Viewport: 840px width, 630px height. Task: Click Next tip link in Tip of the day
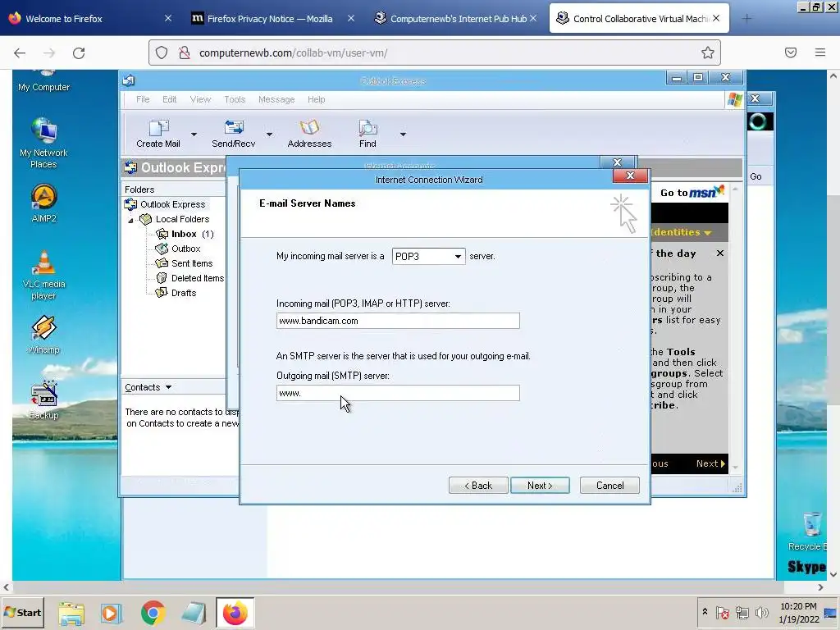pos(710,464)
